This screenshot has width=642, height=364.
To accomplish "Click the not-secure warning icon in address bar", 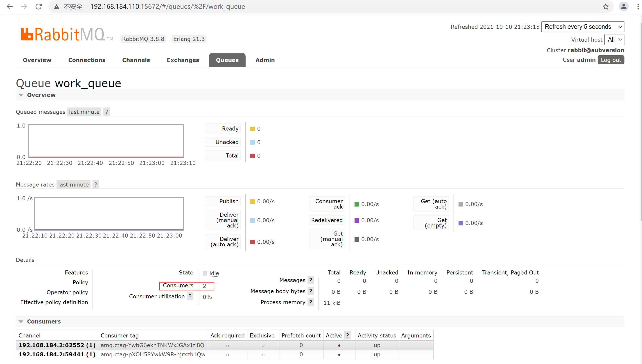I will (x=57, y=7).
